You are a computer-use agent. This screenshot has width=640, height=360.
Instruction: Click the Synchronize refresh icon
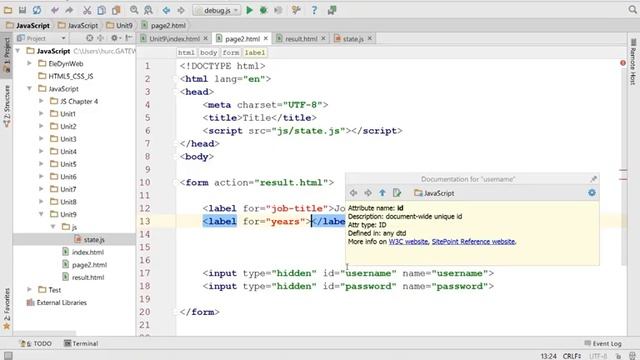pos(37,10)
